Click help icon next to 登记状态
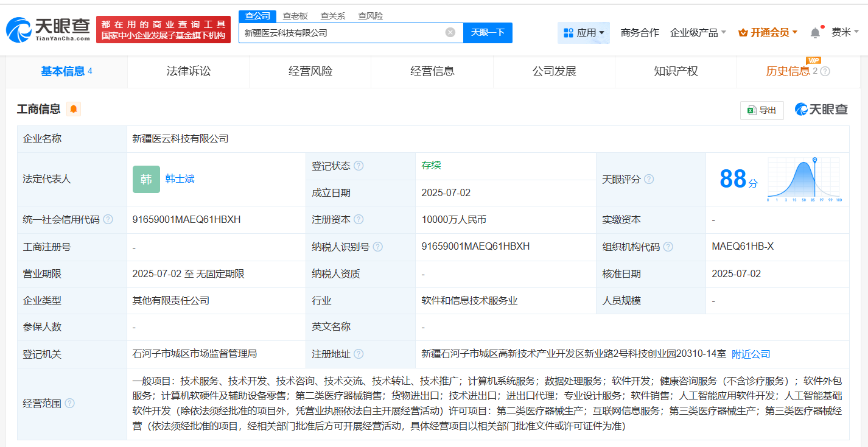The height and width of the screenshot is (447, 868). [x=359, y=166]
